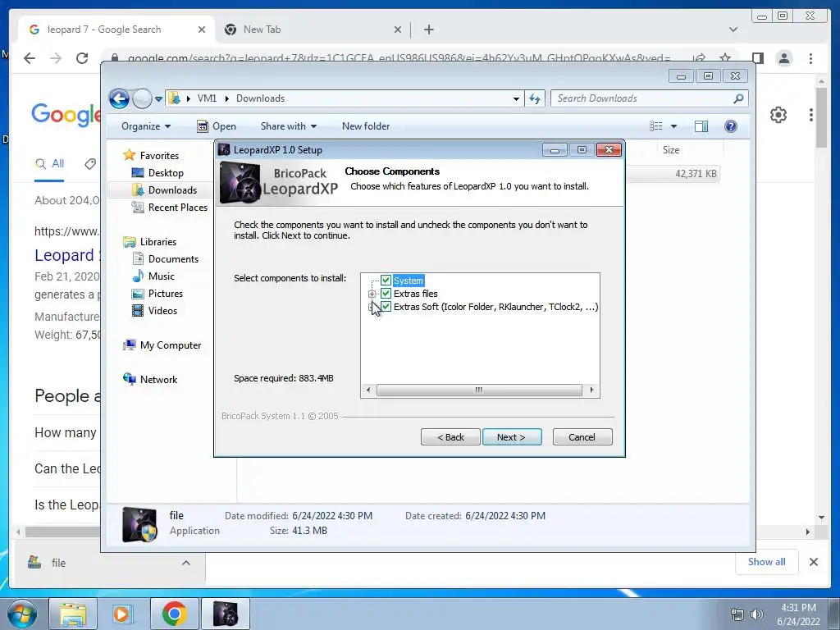Screen dimensions: 840x630
Task: Switch to the New Tab in Chrome
Action: 262,30
